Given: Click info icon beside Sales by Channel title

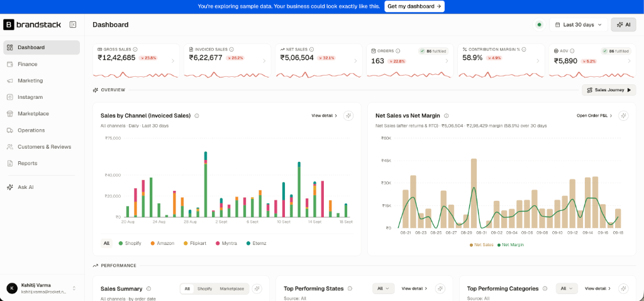Looking at the screenshot, I should pyautogui.click(x=197, y=116).
